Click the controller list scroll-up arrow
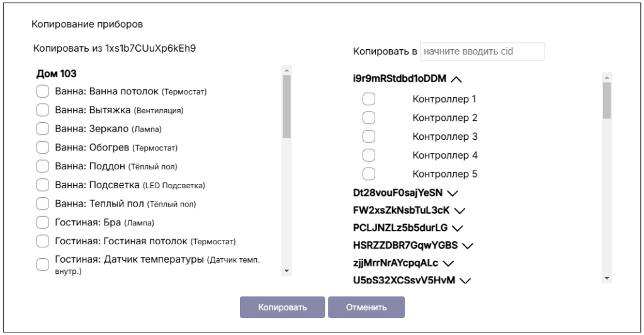The height and width of the screenshot is (335, 644). [x=607, y=76]
